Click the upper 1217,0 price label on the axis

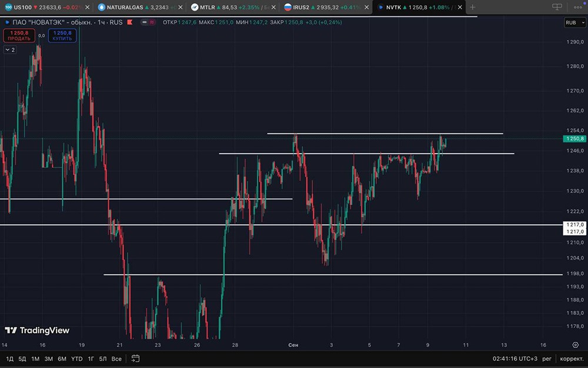pyautogui.click(x=574, y=224)
